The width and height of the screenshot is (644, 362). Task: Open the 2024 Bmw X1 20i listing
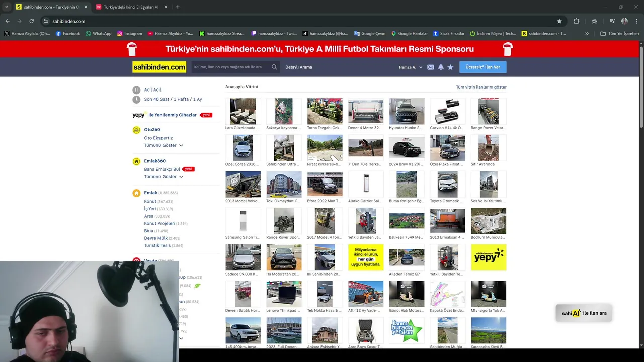(407, 148)
